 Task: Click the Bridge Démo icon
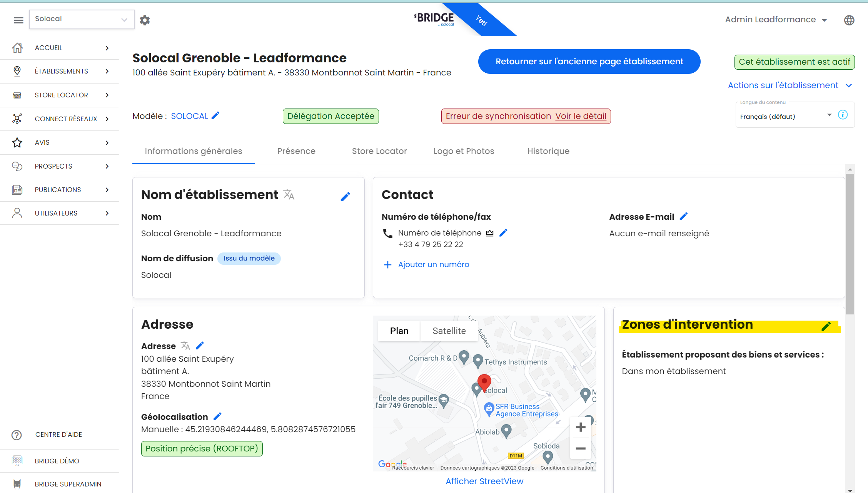[x=17, y=461]
